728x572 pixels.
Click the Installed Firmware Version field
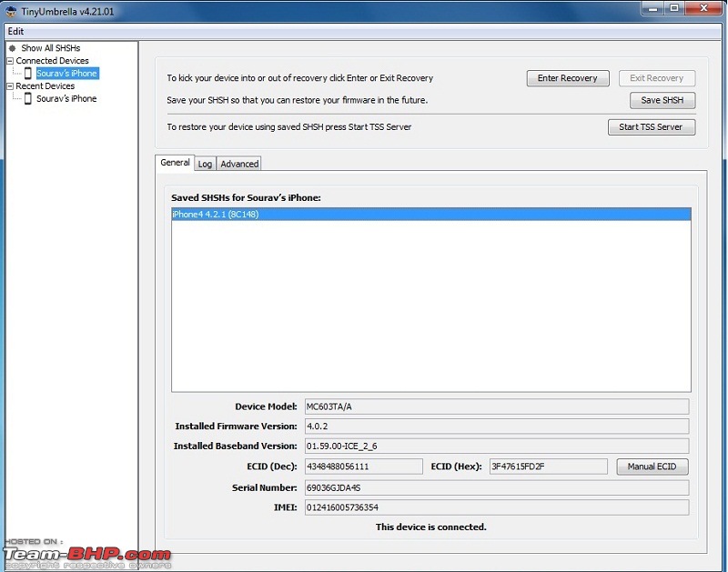coord(497,426)
